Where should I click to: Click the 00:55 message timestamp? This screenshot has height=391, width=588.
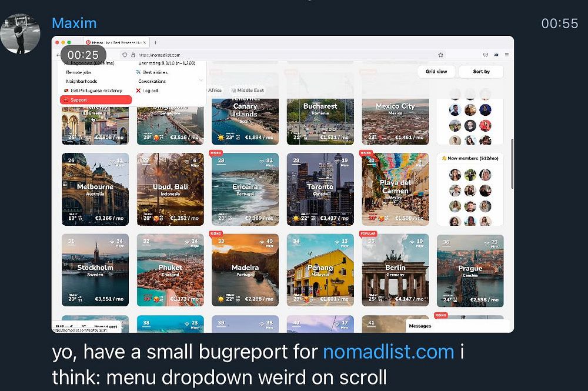click(560, 24)
